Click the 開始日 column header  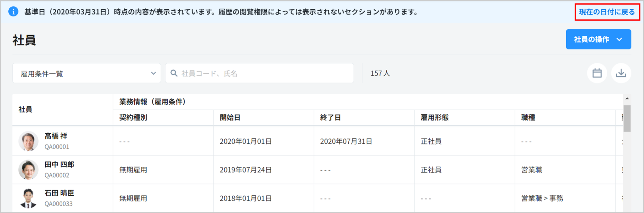(x=230, y=118)
